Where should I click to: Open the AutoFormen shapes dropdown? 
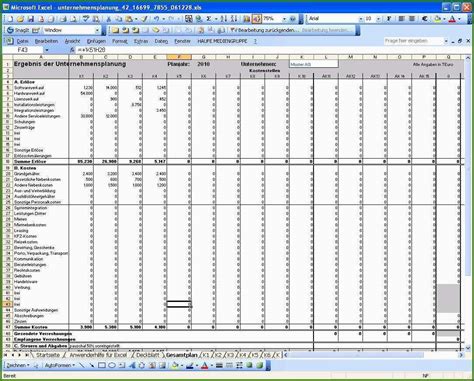pyautogui.click(x=60, y=365)
